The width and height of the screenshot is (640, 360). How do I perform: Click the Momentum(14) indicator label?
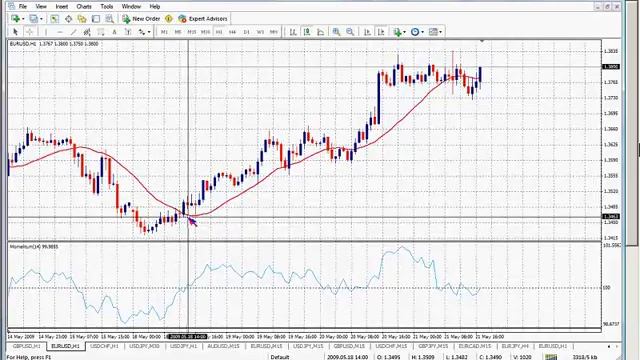click(33, 247)
